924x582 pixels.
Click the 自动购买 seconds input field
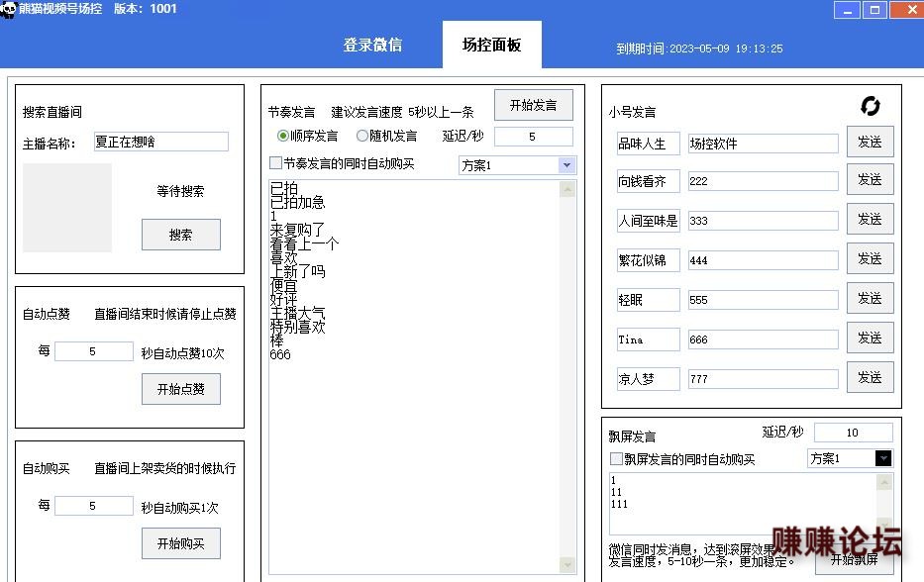(94, 506)
